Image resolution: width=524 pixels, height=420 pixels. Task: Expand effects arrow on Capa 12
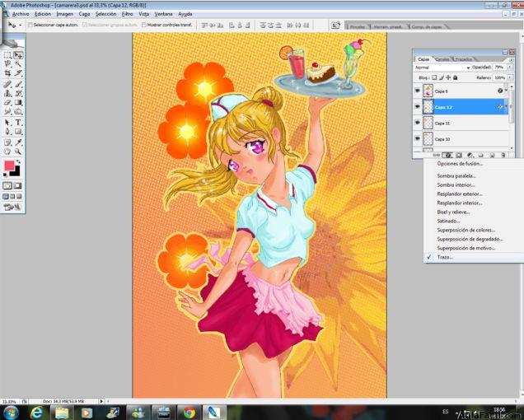pos(506,106)
